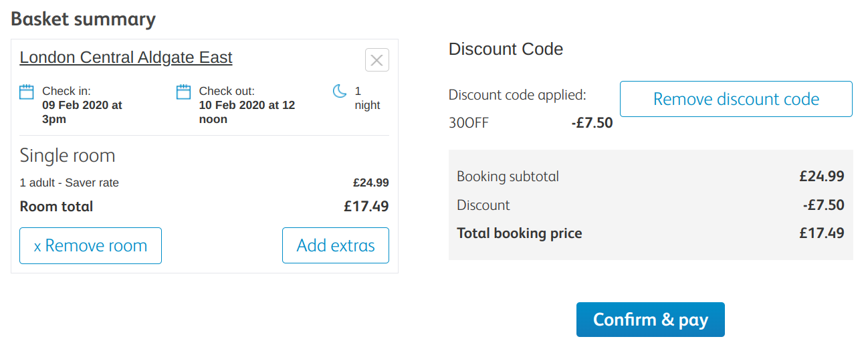Image resolution: width=868 pixels, height=347 pixels.
Task: Click the Discount Code heading
Action: coord(506,49)
